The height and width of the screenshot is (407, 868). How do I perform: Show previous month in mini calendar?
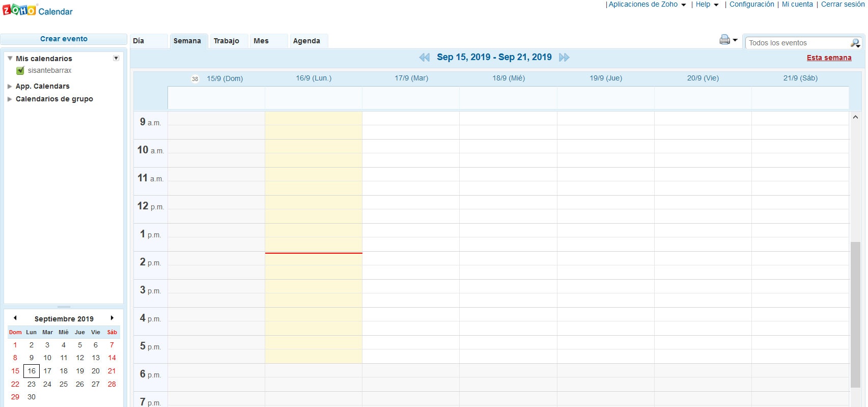(15, 318)
